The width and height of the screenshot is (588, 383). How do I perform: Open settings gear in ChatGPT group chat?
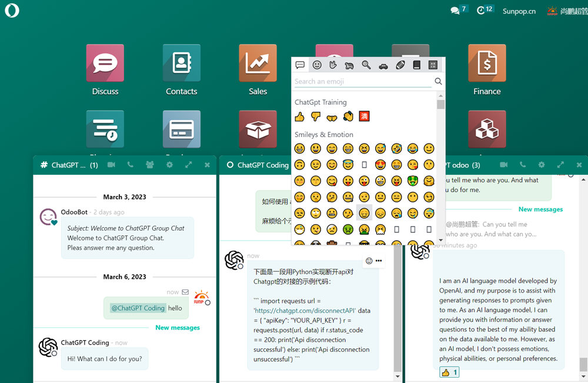[169, 165]
